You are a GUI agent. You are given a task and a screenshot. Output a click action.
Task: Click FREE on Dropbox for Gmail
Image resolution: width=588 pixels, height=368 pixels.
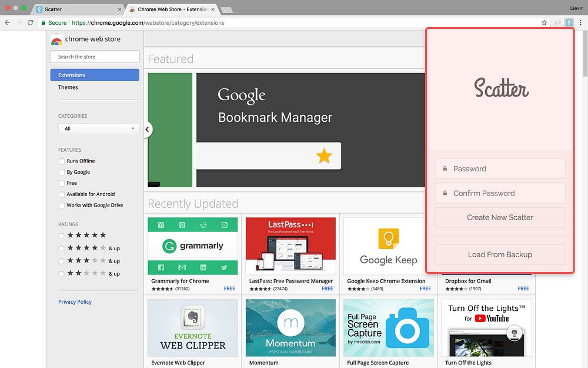pos(523,289)
